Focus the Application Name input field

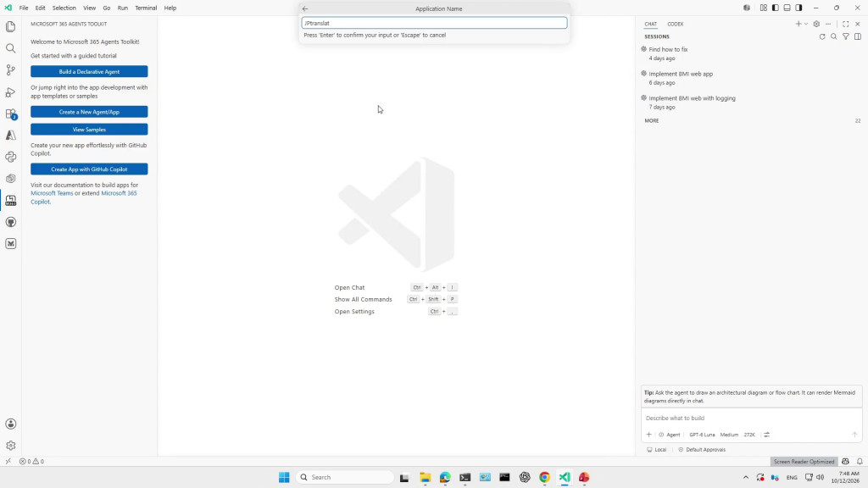[435, 23]
